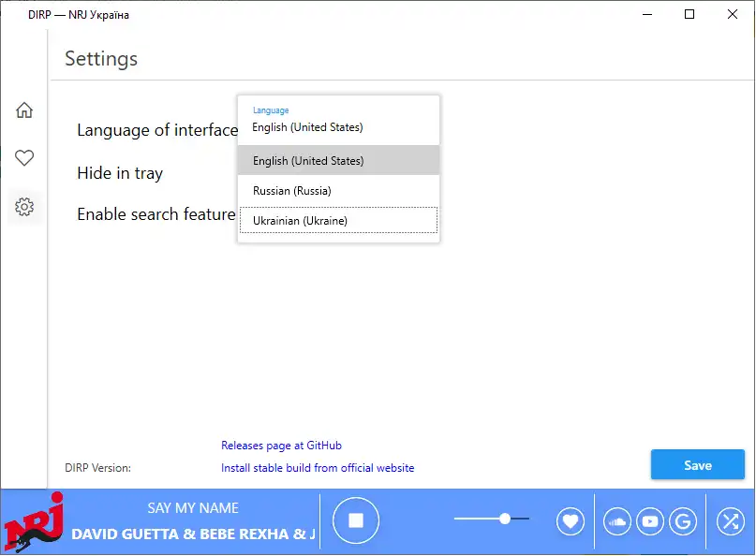Stop radio playback
Image resolution: width=756 pixels, height=556 pixels.
pyautogui.click(x=356, y=520)
